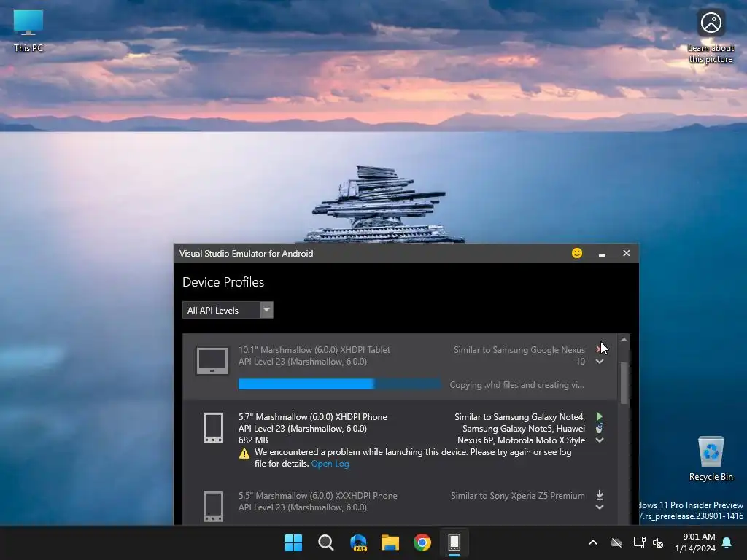Send feedback via the smiley icon
The image size is (747, 560).
[x=577, y=253]
